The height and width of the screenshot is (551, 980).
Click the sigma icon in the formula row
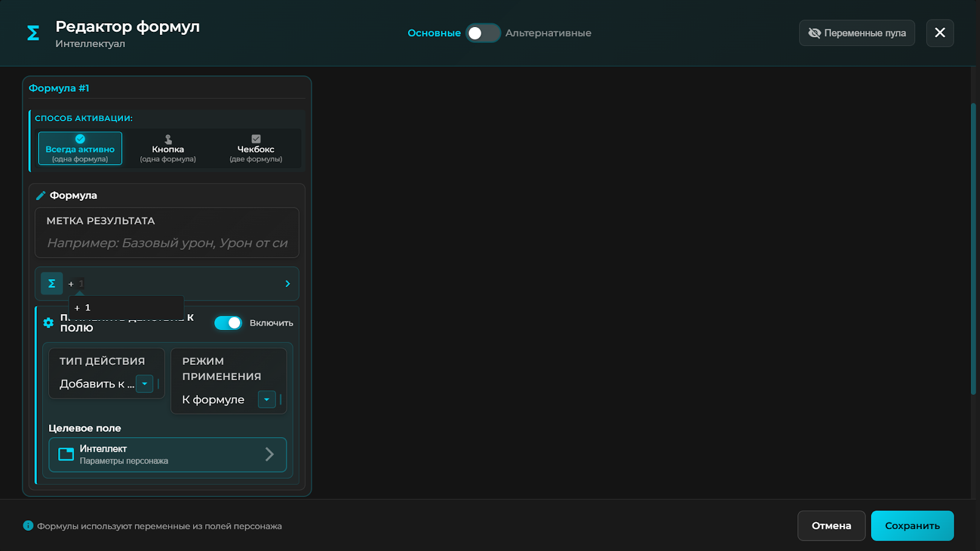51,283
